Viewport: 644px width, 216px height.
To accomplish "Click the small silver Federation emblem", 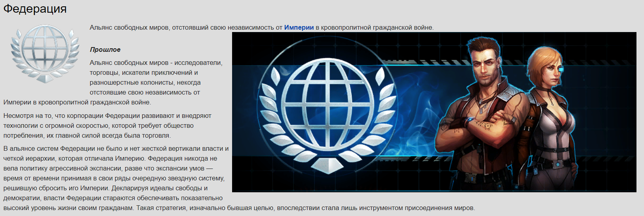I will tap(44, 53).
